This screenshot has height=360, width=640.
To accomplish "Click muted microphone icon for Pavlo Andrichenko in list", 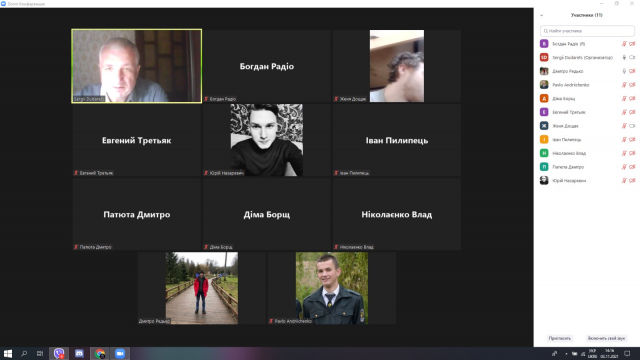I will click(x=624, y=85).
